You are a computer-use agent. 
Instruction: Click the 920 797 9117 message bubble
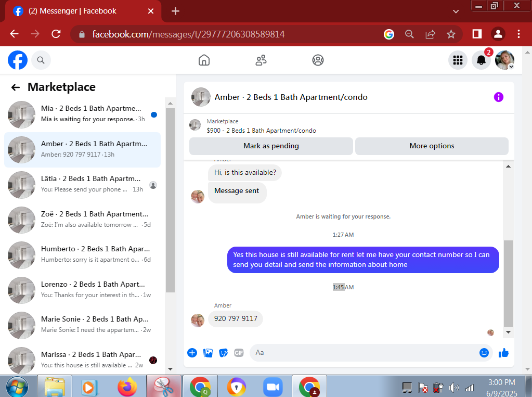(236, 319)
